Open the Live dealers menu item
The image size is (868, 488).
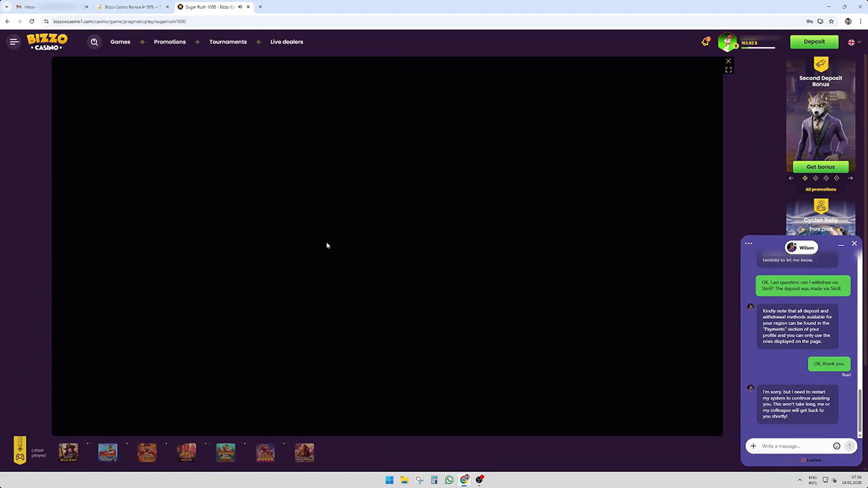coord(286,42)
